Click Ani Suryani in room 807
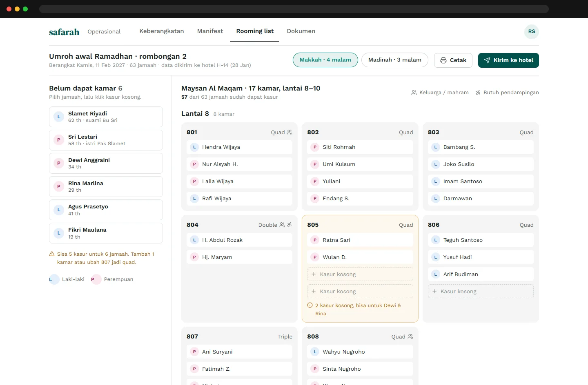Screen dimensions: 588x385 pos(239,352)
